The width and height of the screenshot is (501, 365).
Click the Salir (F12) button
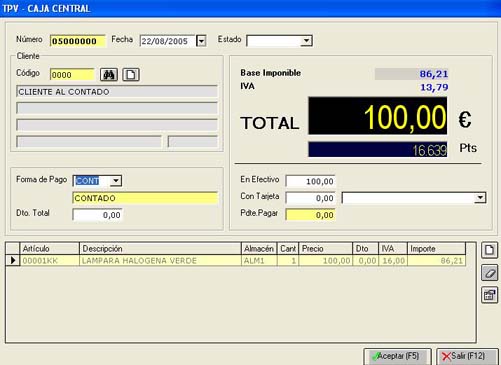pos(467,356)
